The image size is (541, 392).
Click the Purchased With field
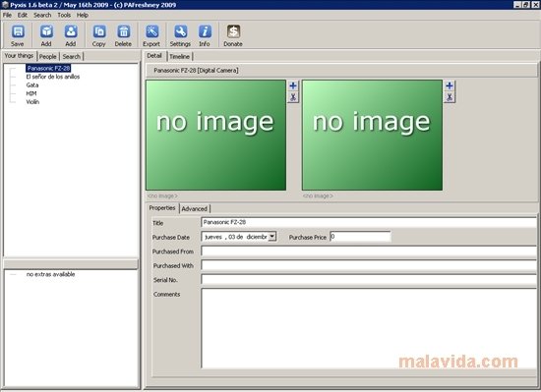point(369,265)
